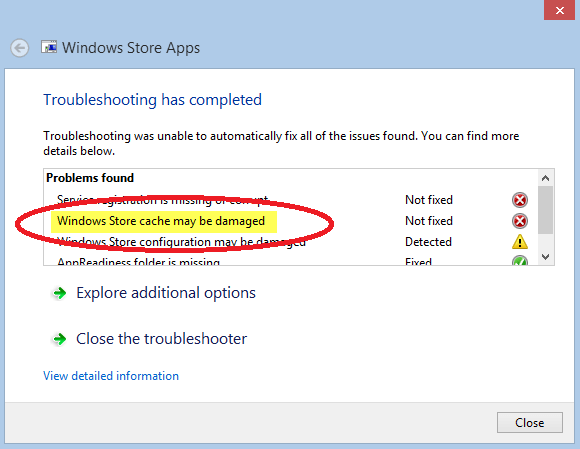This screenshot has height=449, width=580.
Task: Click green arrow beside Explore additional options
Action: point(60,293)
